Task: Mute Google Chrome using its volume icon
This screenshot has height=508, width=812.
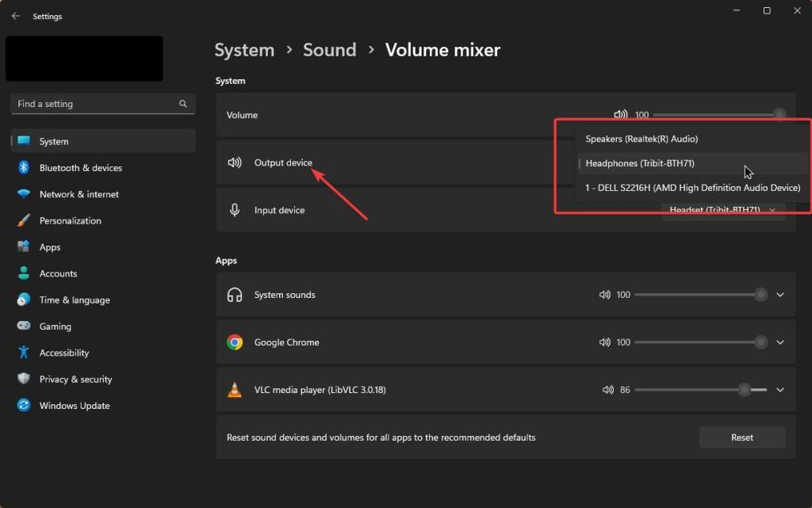Action: pyautogui.click(x=606, y=342)
